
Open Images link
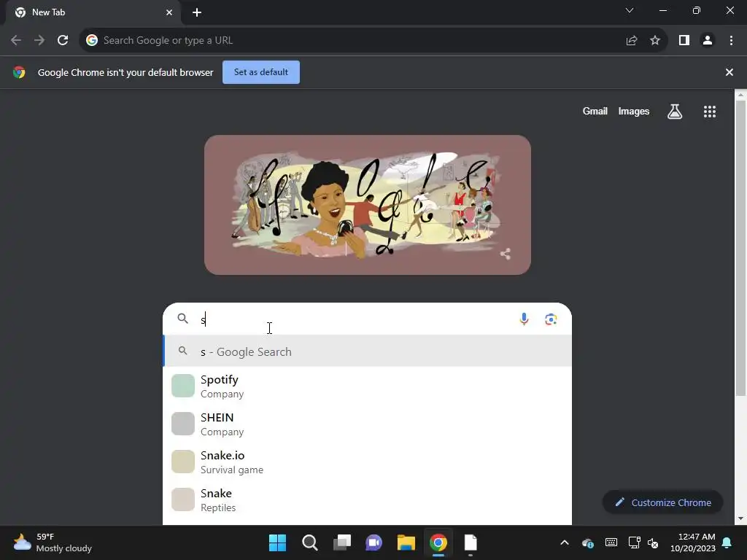(x=634, y=111)
